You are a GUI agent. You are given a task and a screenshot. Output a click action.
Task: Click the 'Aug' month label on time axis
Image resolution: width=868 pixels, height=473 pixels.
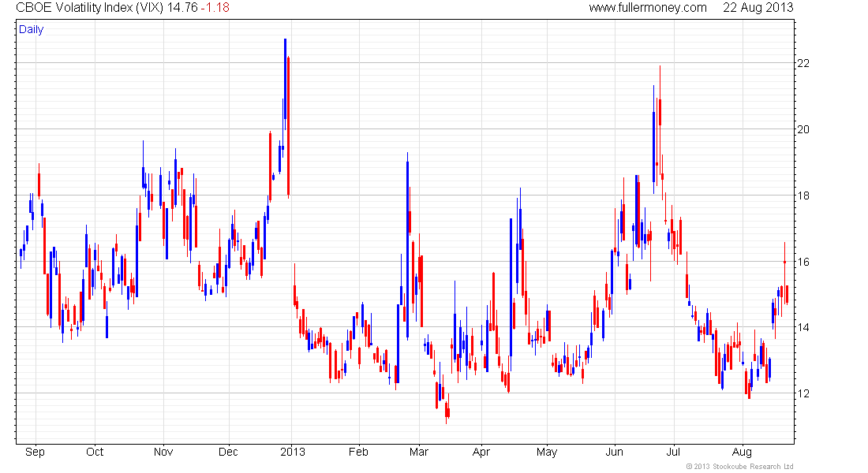(742, 452)
